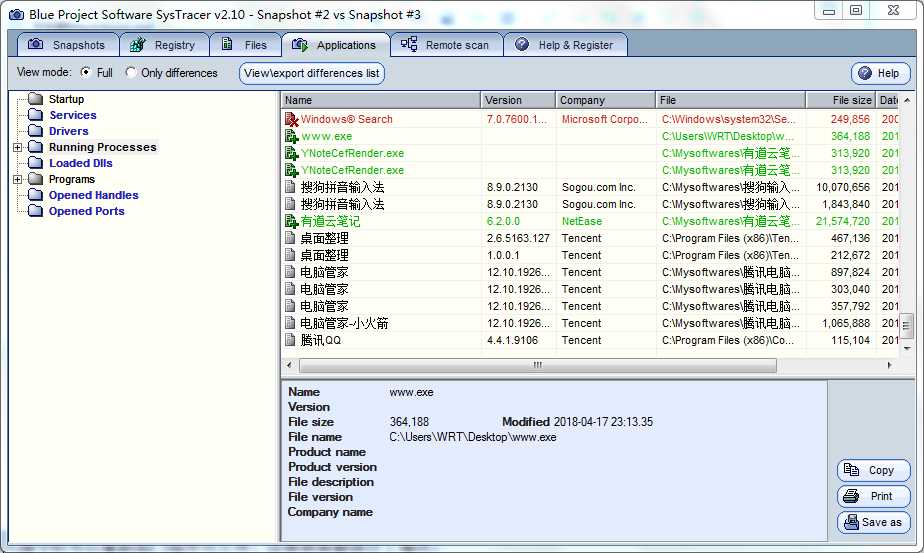Select the www.exe list row
The width and height of the screenshot is (924, 553).
[x=590, y=136]
